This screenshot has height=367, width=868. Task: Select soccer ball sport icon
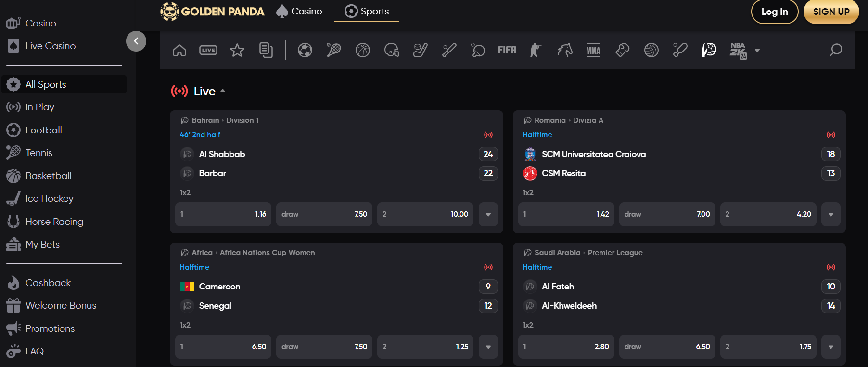[x=305, y=50]
